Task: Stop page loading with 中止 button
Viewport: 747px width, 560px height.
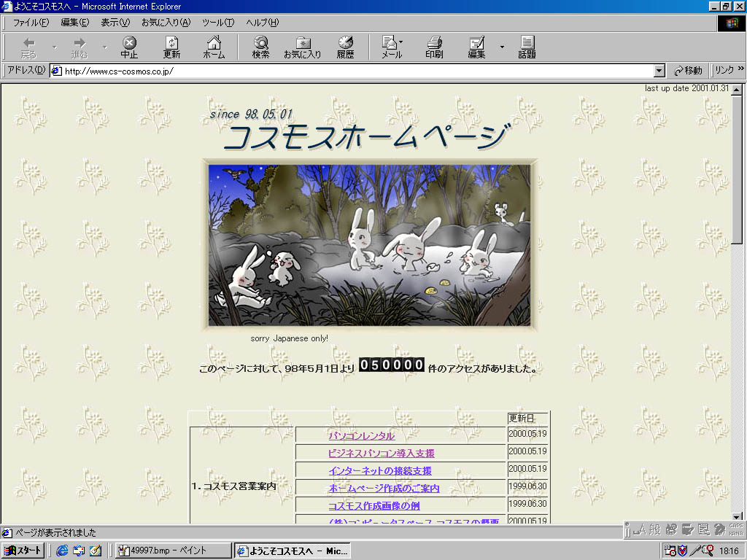Action: click(129, 47)
